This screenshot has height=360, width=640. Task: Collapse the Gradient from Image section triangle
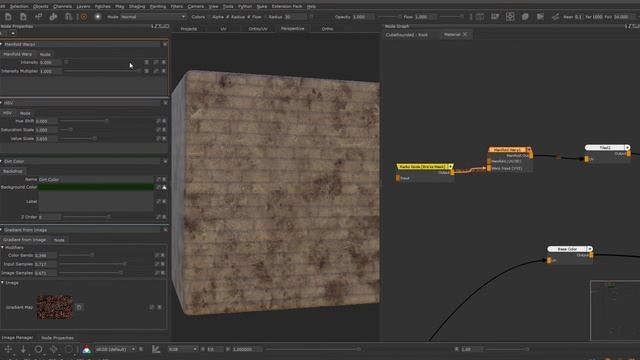[x=2, y=230]
